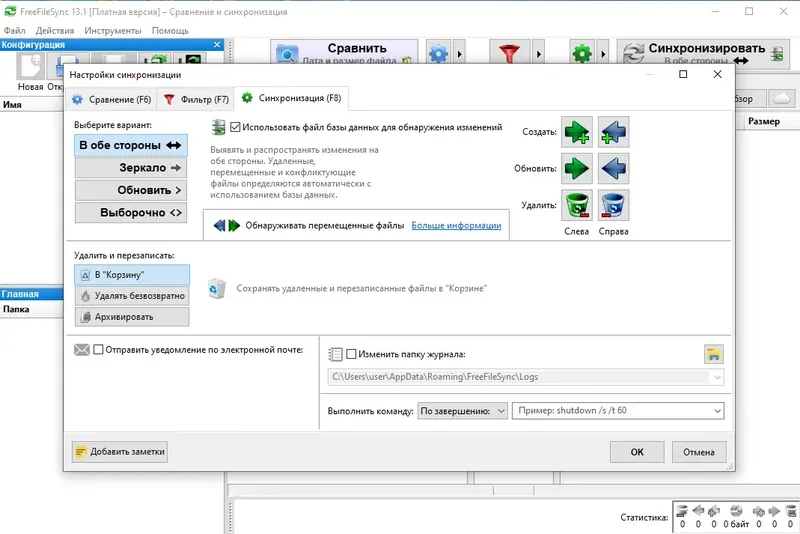Click the delete-left green recycle bin icon
Viewport: 800px width, 534px height.
(577, 205)
